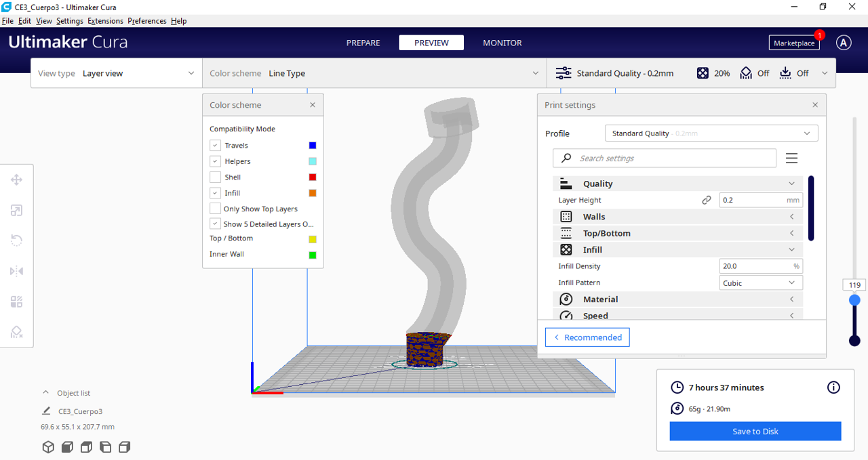Select the Support Blocker tool
Image resolution: width=868 pixels, height=460 pixels.
coord(17,332)
